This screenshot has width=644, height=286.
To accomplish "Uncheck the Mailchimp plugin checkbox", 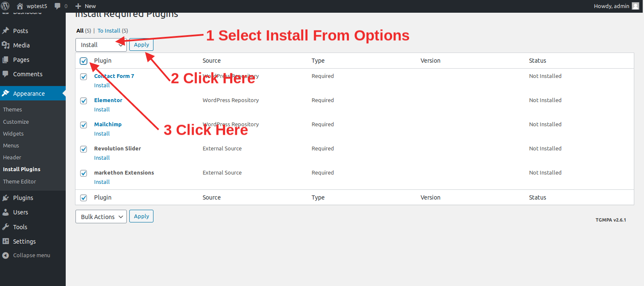I will coord(84,125).
